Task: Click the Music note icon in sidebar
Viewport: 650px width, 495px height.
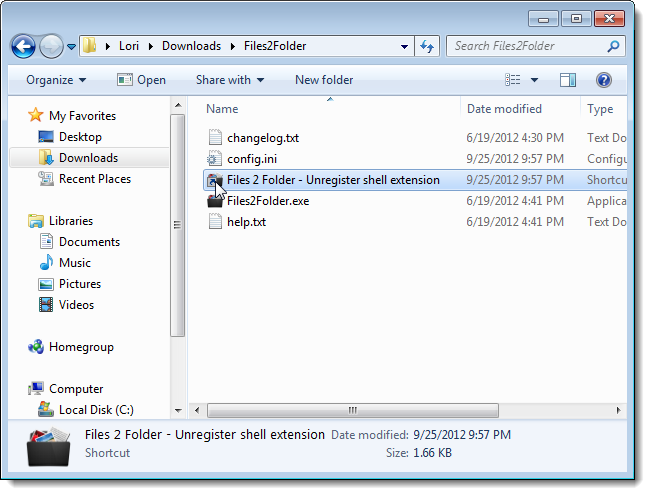Action: click(46, 262)
